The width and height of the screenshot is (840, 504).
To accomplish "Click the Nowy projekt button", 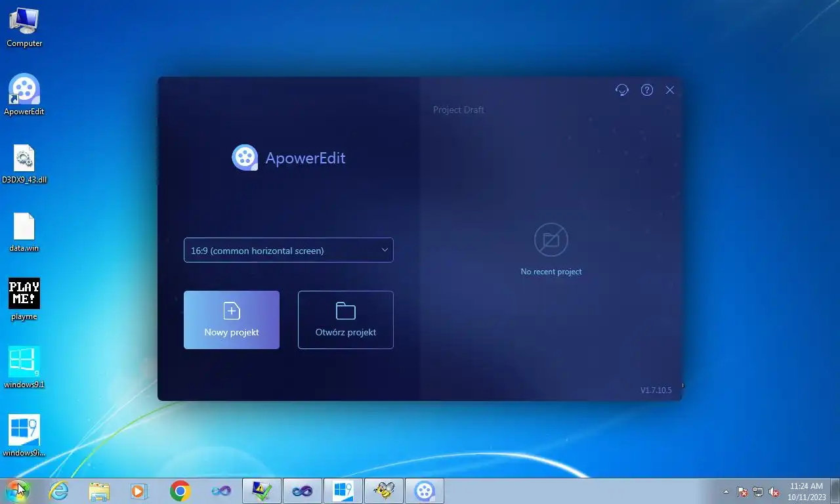I will tap(232, 320).
